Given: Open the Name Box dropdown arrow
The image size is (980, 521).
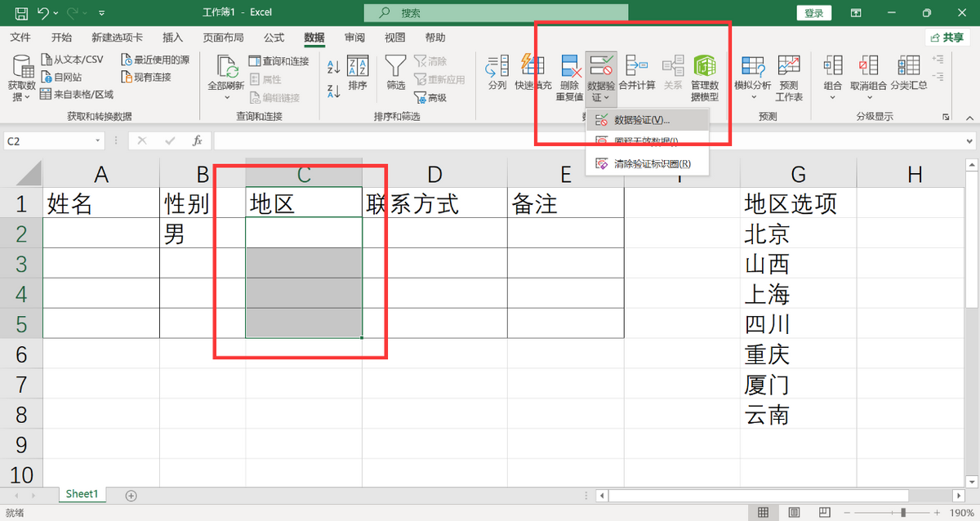Looking at the screenshot, I should pyautogui.click(x=98, y=140).
